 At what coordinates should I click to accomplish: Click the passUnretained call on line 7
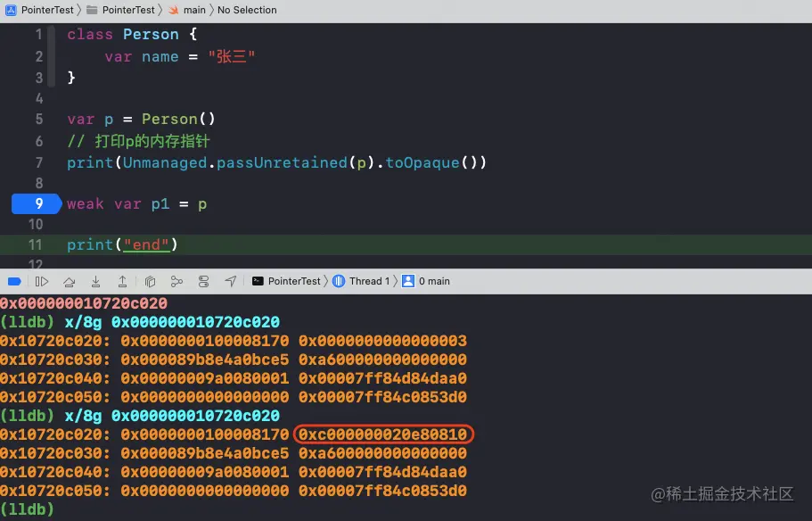(x=283, y=162)
